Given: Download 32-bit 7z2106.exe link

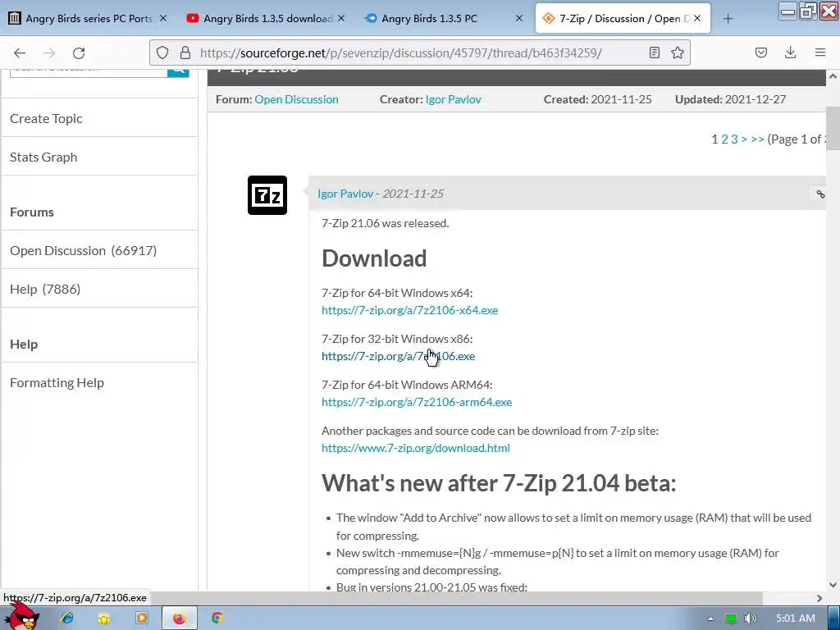Looking at the screenshot, I should click(x=398, y=356).
